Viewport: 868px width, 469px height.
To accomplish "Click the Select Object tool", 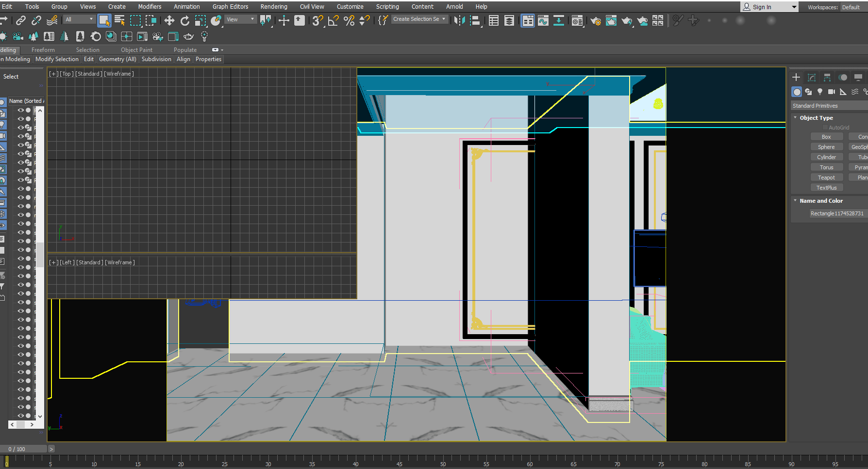I will (x=104, y=20).
